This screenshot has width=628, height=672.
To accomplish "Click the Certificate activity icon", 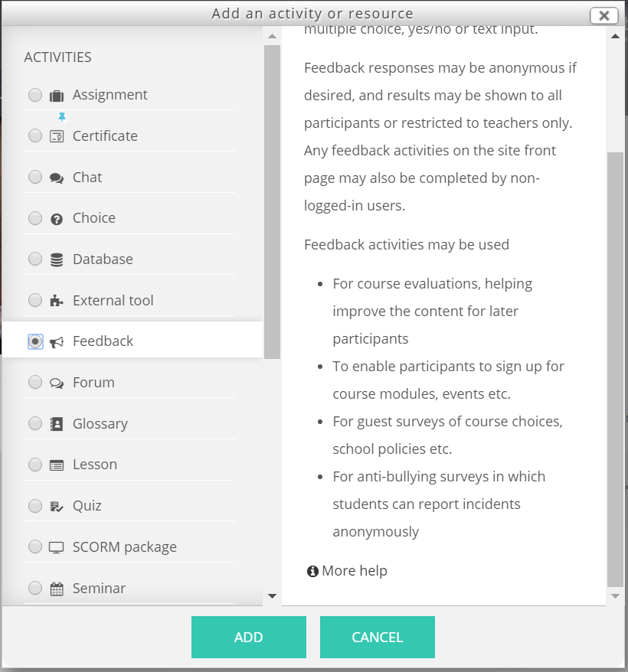I will pyautogui.click(x=57, y=136).
